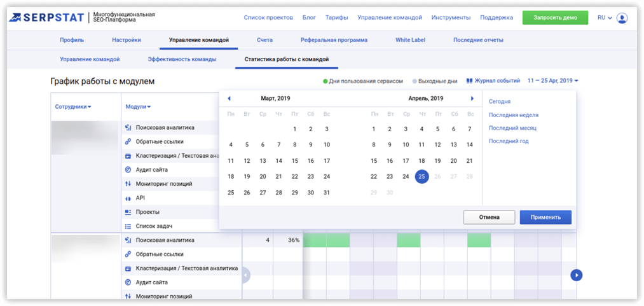Click the Март, 2019 month heading
The image size is (644, 306).
tap(275, 99)
